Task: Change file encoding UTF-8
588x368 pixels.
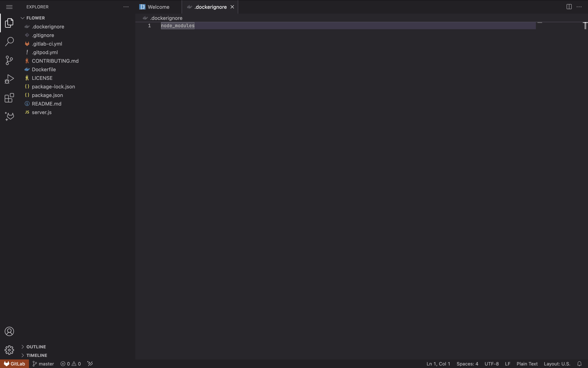Action: click(492, 364)
